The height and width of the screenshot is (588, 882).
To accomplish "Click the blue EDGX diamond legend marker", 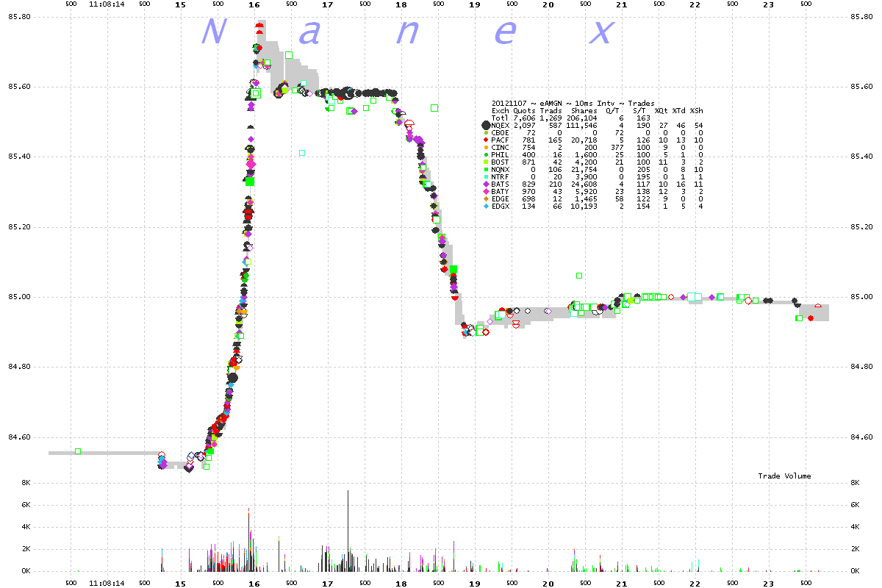I will (485, 206).
